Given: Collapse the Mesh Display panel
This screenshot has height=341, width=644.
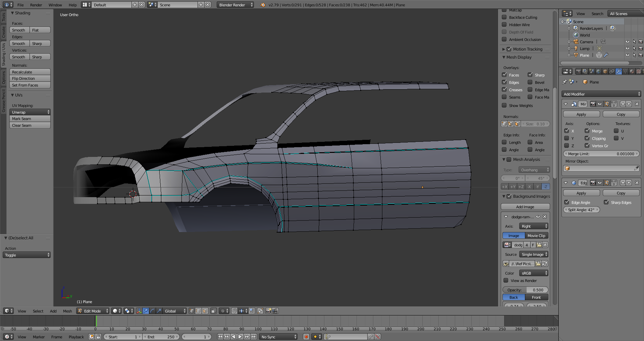Looking at the screenshot, I should pos(504,57).
